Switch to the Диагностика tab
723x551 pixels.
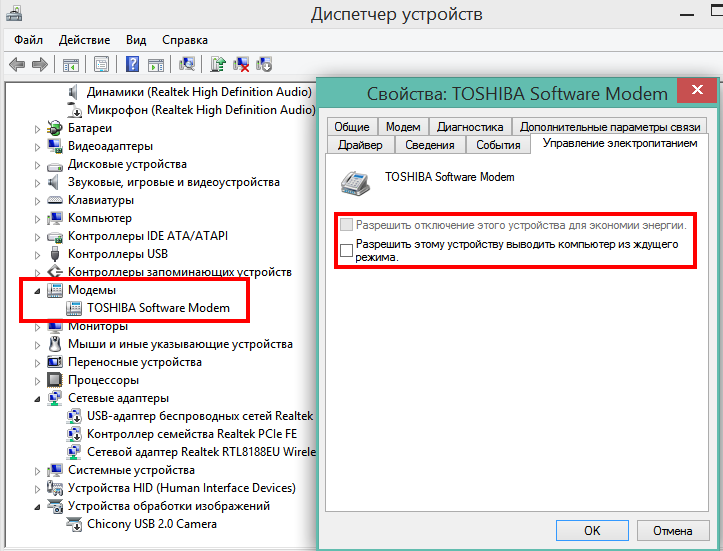click(470, 127)
